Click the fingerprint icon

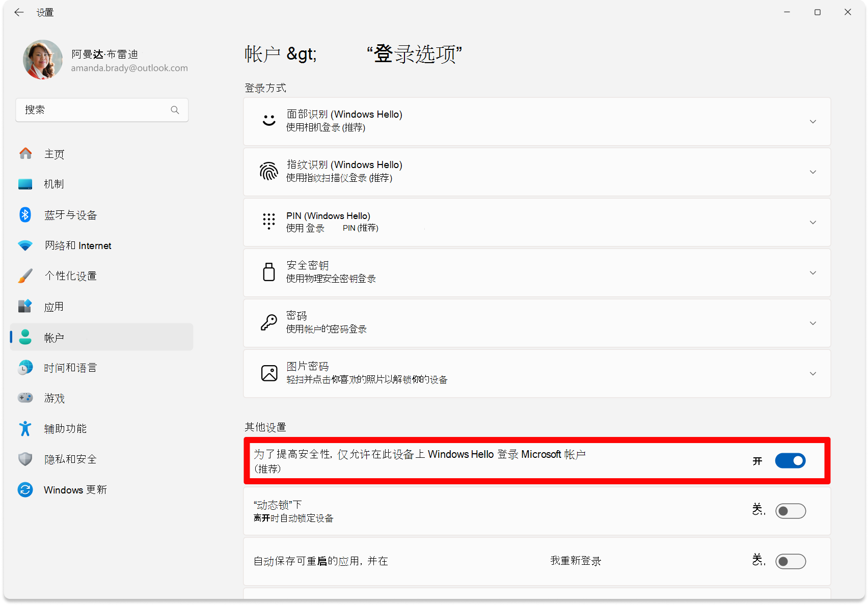click(x=269, y=171)
